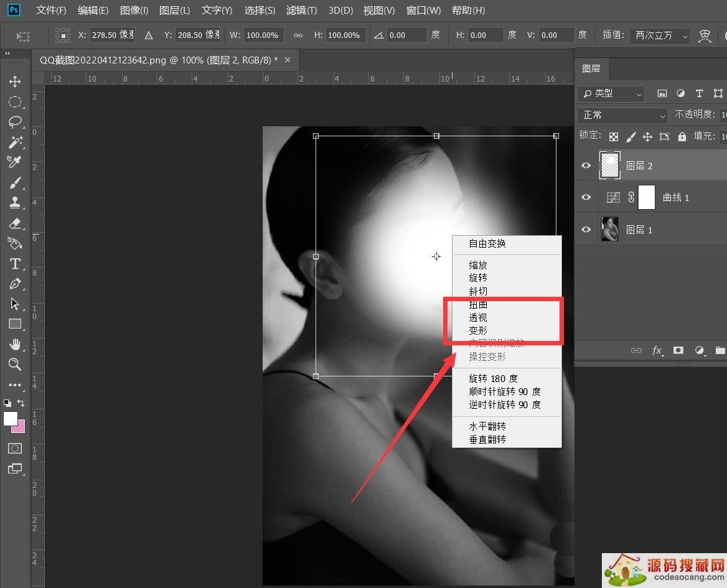The image size is (727, 588).
Task: Select the Brush tool
Action: 16,182
